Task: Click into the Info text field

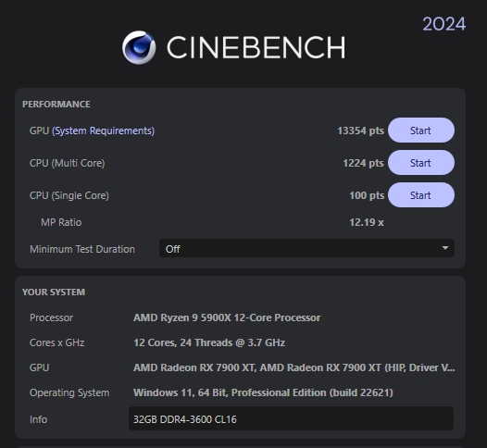Action: (x=291, y=418)
